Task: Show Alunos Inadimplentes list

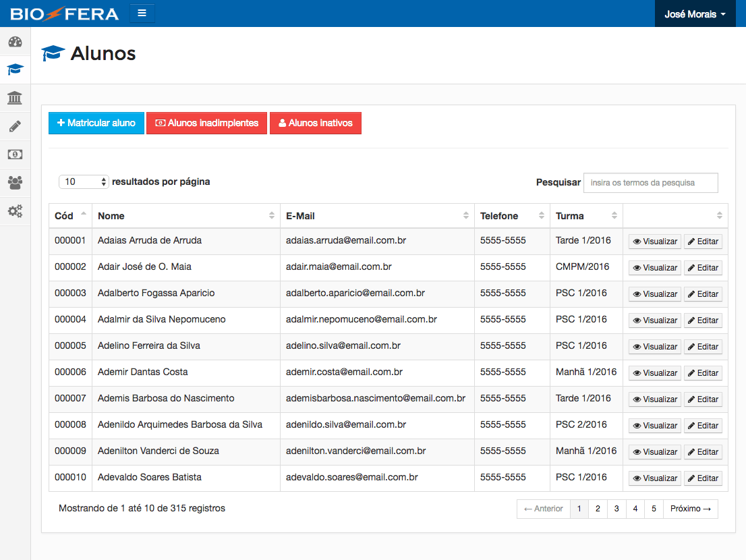Action: [x=206, y=123]
